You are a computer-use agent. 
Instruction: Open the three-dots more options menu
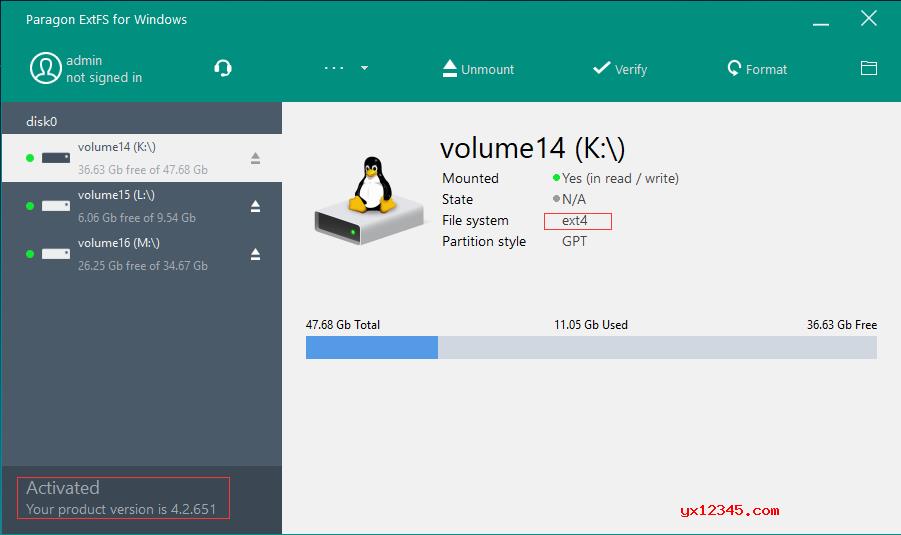point(334,68)
